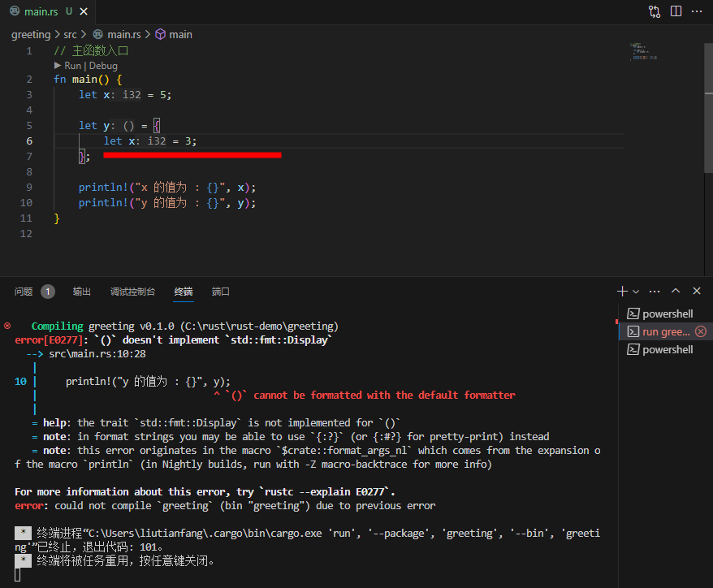Click the Run code lens triangle icon

(x=58, y=66)
